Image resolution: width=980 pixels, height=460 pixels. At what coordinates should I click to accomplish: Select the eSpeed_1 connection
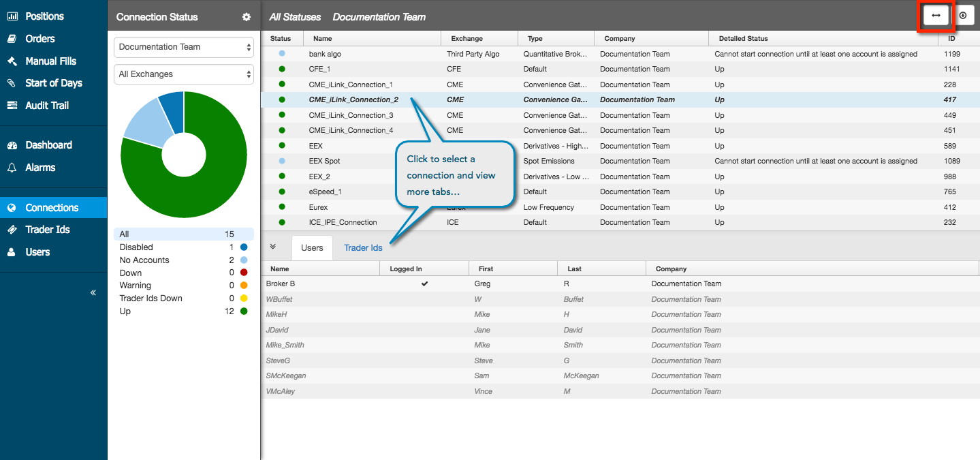click(620, 191)
